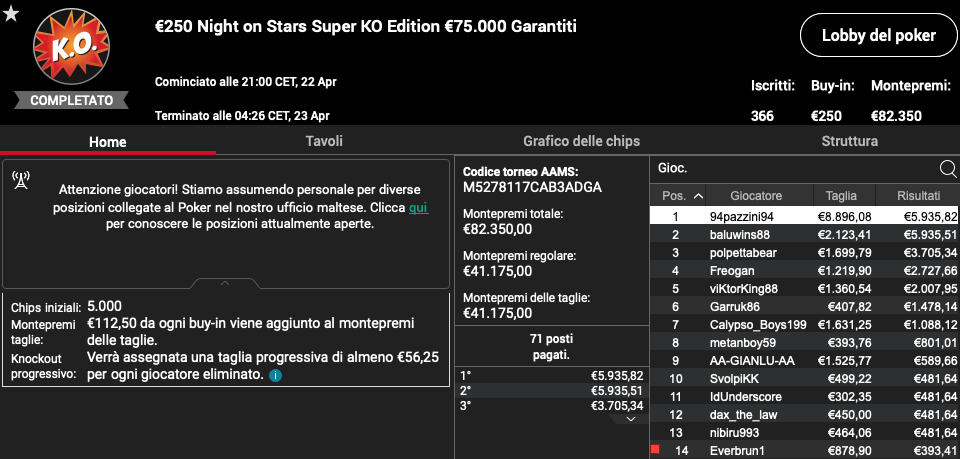Open the Grafico delle chips tab
960x459 pixels.
pos(581,141)
